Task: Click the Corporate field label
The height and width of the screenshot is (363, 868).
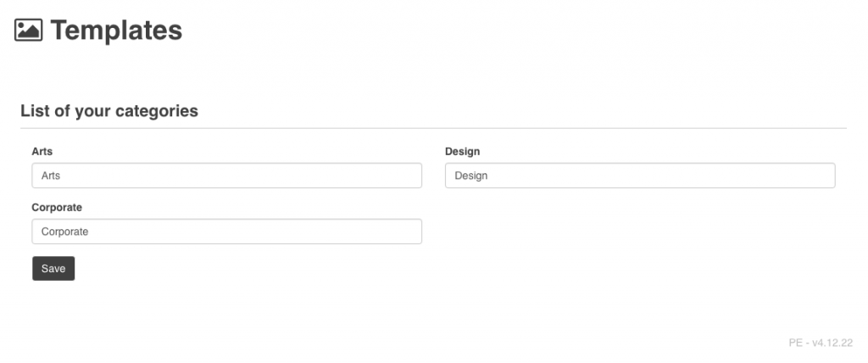Action: pyautogui.click(x=57, y=207)
